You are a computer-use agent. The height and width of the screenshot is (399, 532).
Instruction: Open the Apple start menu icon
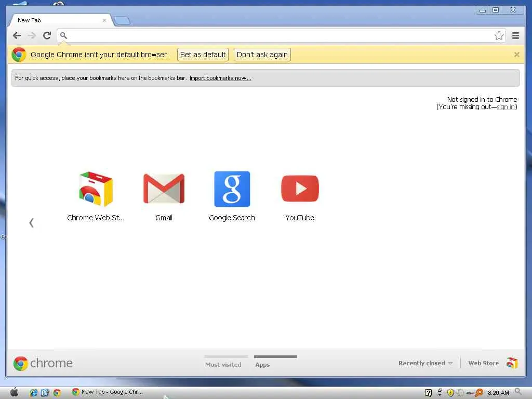[14, 392]
